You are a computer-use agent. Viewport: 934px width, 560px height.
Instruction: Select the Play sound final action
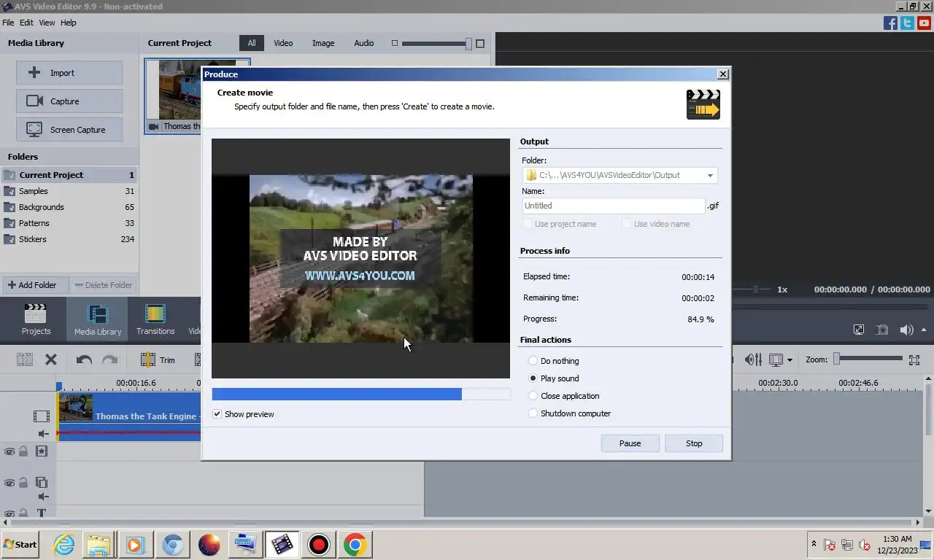coord(533,378)
